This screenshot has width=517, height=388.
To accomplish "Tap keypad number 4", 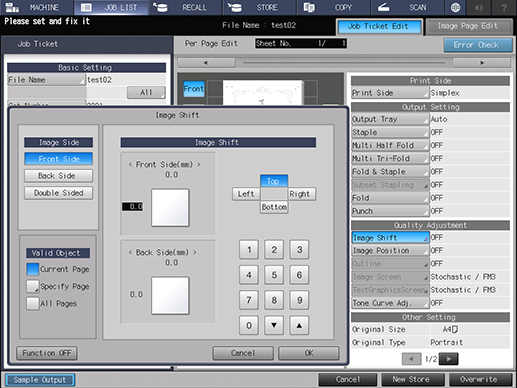I will [249, 275].
